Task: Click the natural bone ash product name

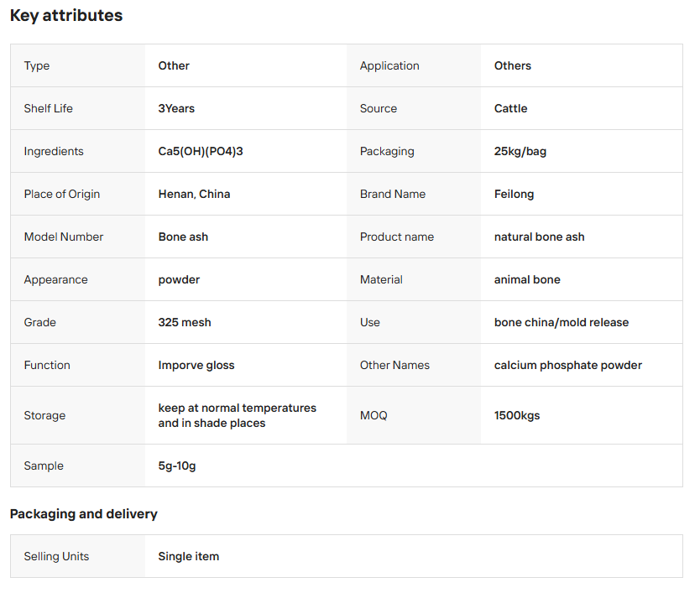Action: [x=539, y=237]
